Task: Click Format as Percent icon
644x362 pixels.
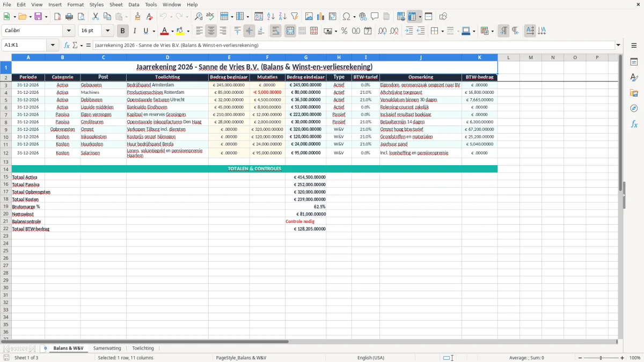Action: pos(344,31)
